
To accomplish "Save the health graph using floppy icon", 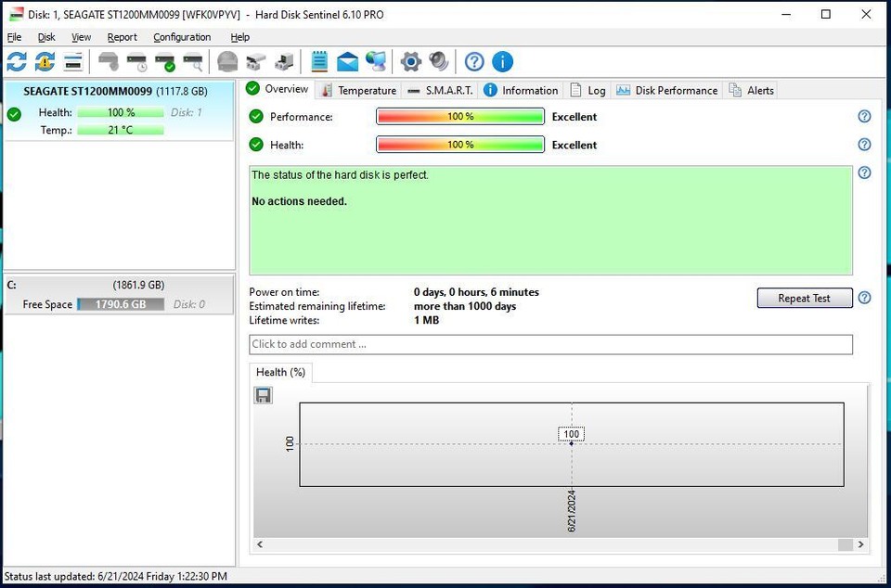I will 264,396.
